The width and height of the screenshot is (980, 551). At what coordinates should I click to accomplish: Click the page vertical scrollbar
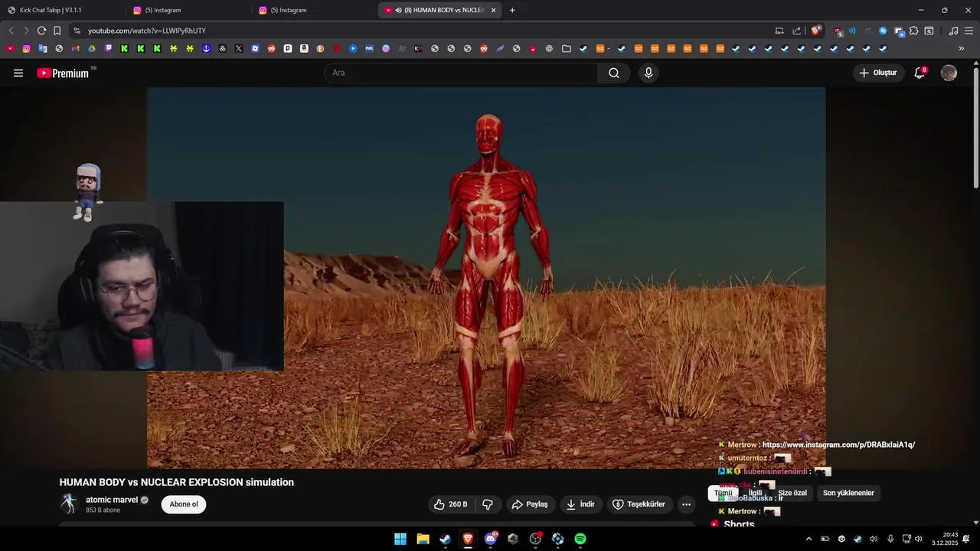pyautogui.click(x=975, y=129)
